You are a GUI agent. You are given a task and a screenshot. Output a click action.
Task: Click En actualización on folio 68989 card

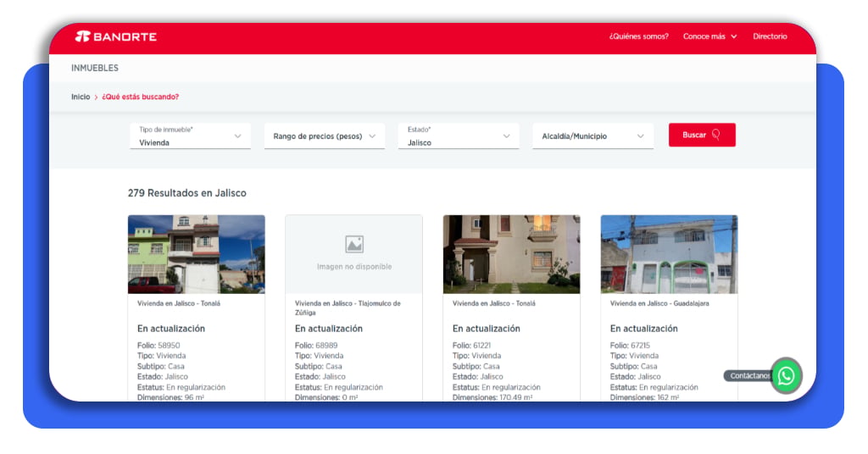329,329
